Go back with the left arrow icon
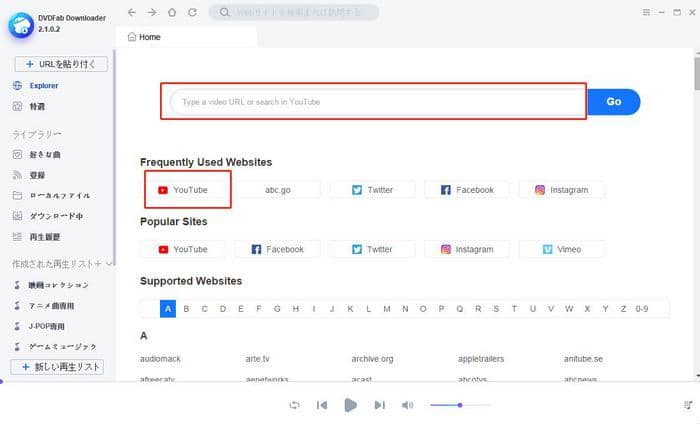700x424 pixels. [132, 12]
